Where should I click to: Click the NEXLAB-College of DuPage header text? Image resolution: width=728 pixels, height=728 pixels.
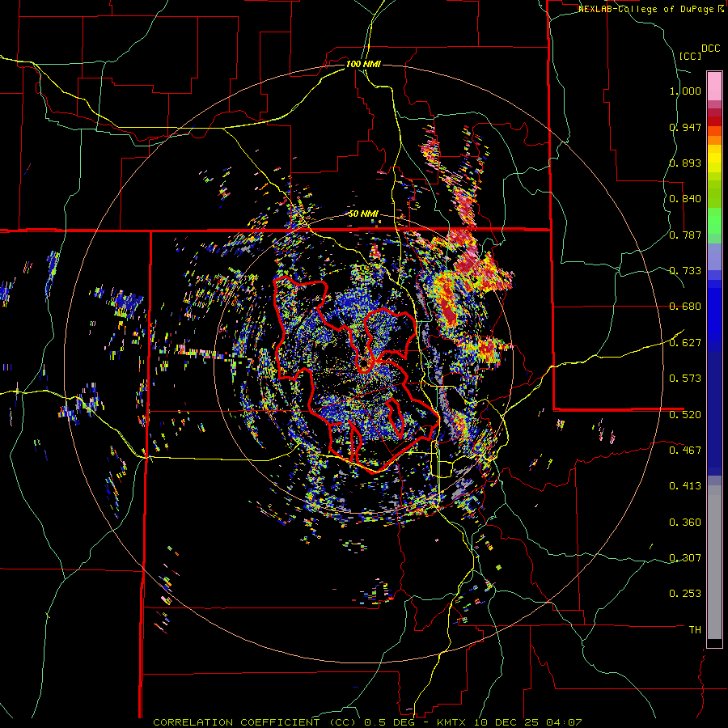[x=645, y=9]
